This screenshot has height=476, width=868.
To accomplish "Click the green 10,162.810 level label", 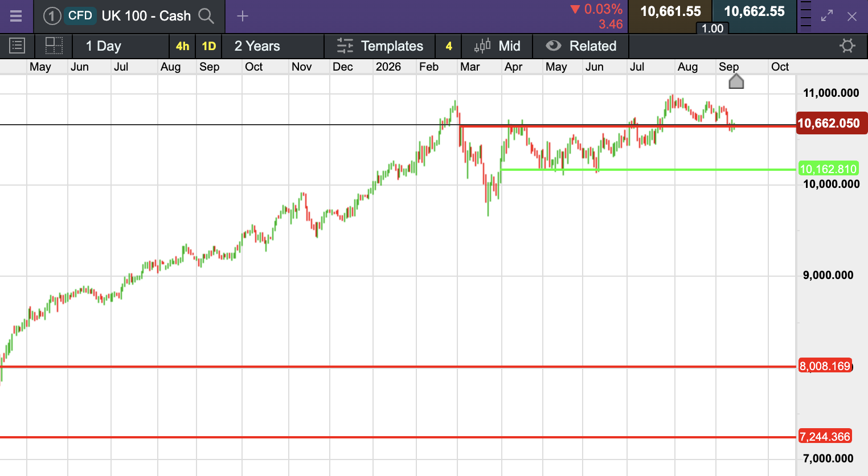I will pos(828,169).
